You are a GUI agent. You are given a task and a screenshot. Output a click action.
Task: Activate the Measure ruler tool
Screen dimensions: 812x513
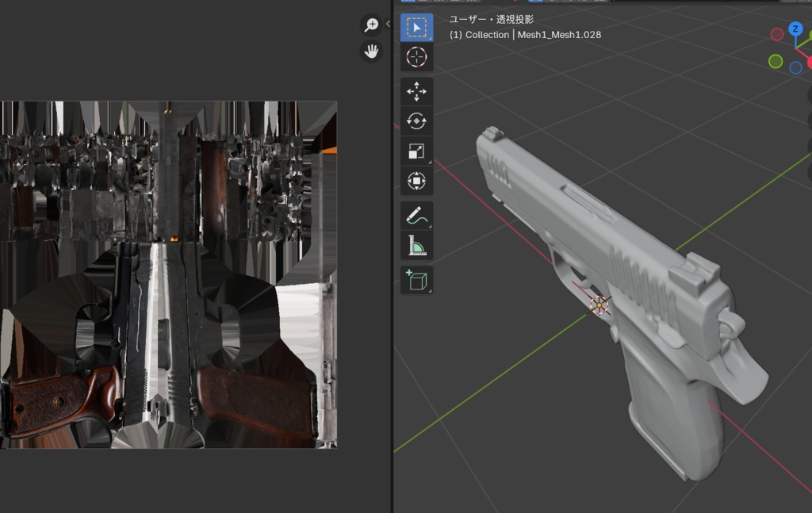click(416, 246)
